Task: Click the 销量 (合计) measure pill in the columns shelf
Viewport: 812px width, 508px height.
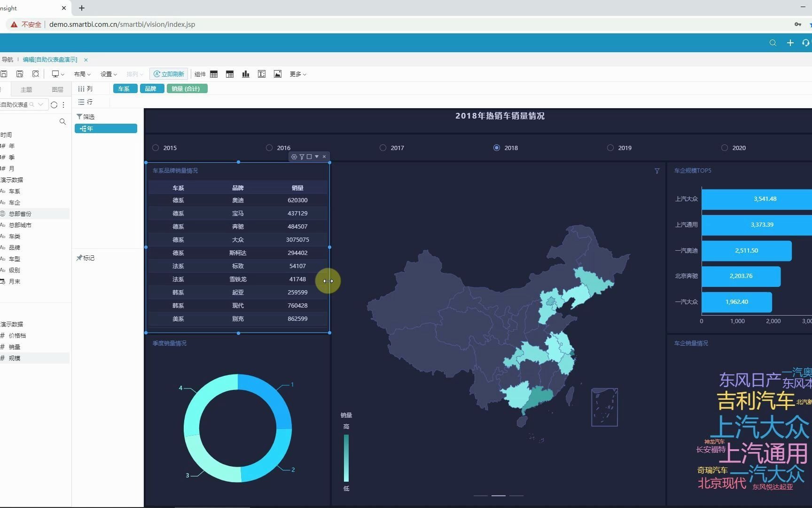Action: (187, 88)
